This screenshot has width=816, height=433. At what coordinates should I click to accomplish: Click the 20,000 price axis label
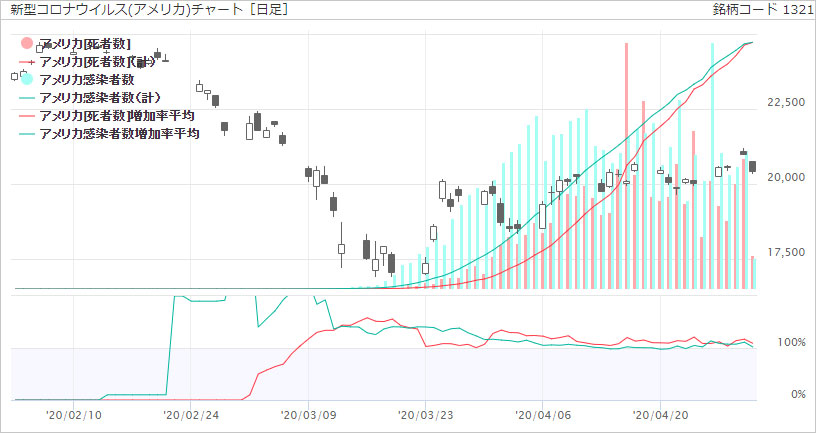786,178
